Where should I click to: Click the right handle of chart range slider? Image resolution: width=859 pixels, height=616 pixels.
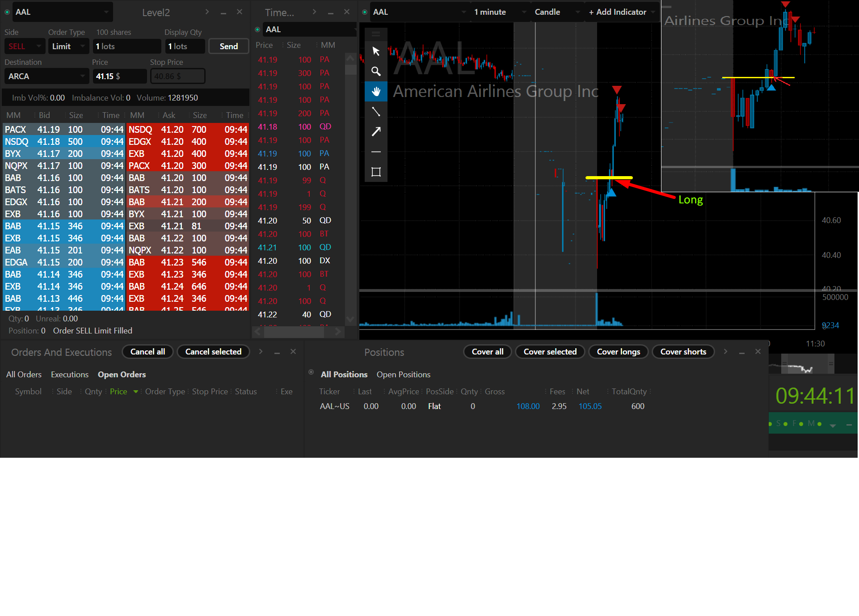(831, 364)
